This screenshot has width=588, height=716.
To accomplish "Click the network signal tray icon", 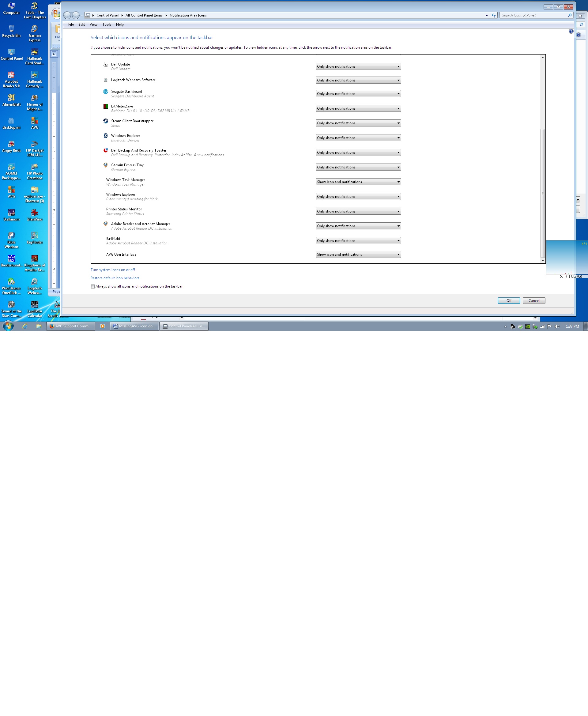I will coord(542,326).
